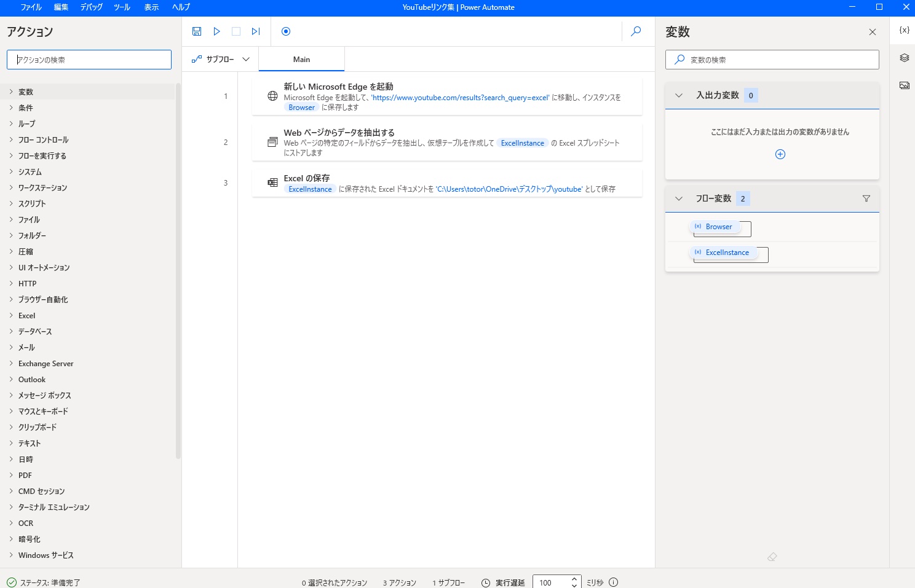
Task: Click the Browser variable (x) icon
Action: 698,226
